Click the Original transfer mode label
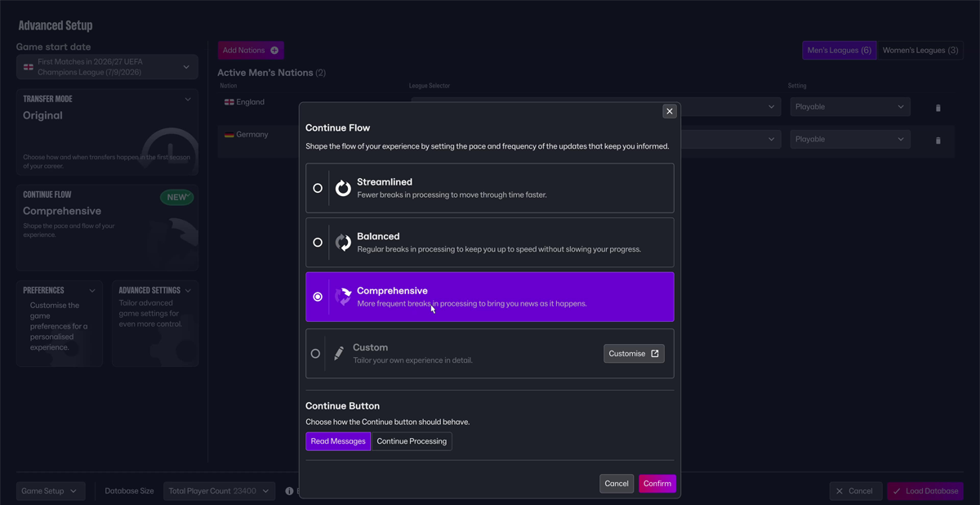This screenshot has height=505, width=980. 42,115
